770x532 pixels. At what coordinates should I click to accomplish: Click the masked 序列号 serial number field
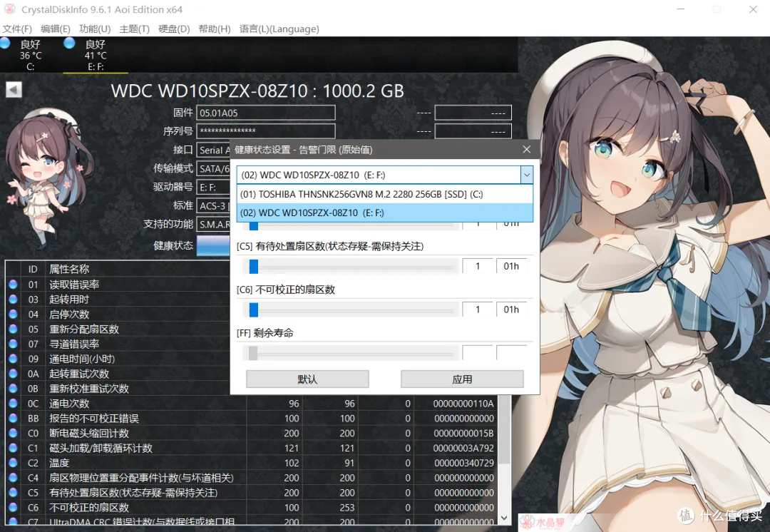tap(266, 131)
